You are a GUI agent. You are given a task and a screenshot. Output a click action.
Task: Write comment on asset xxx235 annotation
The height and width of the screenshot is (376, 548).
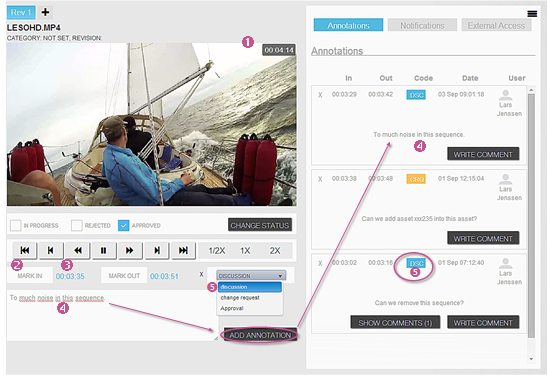[483, 238]
